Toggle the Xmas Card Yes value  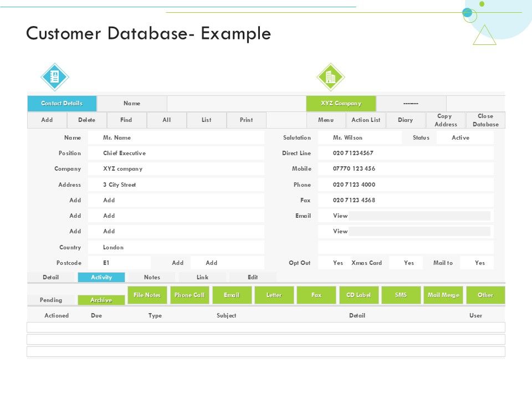pos(409,263)
